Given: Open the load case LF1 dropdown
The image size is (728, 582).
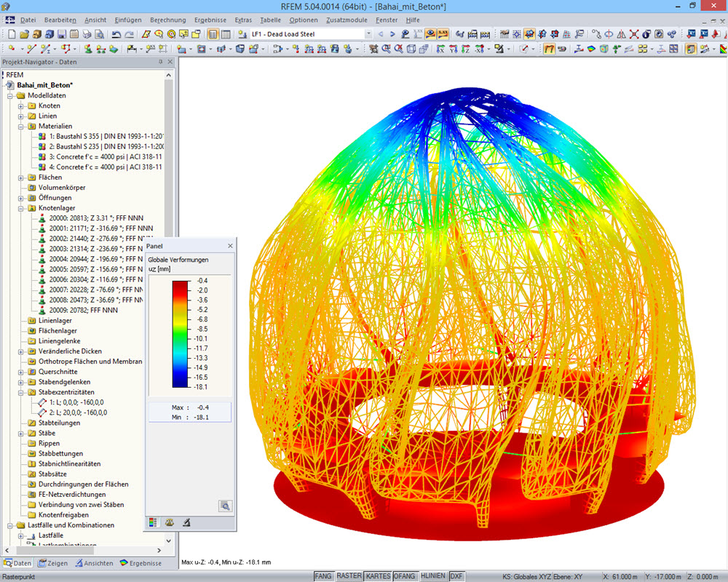Looking at the screenshot, I should pos(368,34).
